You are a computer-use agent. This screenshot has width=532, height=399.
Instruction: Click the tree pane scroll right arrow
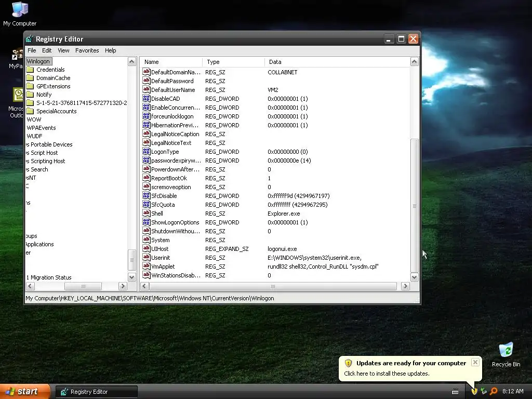pos(123,286)
